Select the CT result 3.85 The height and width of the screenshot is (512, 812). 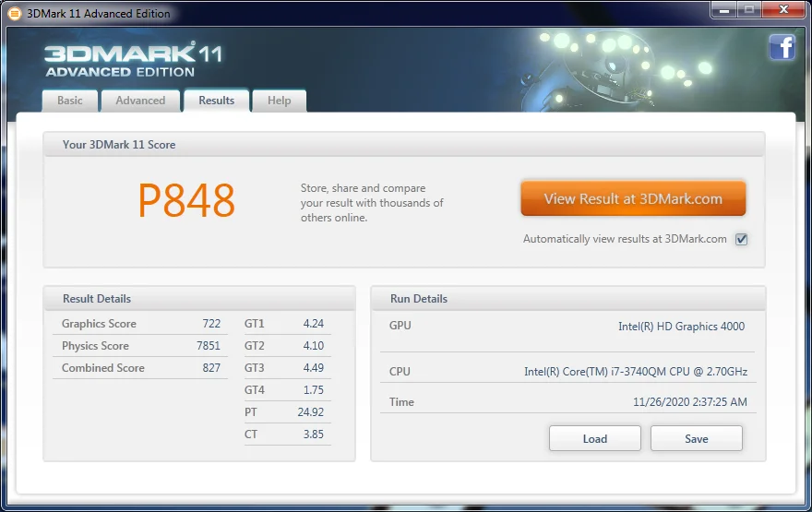314,435
